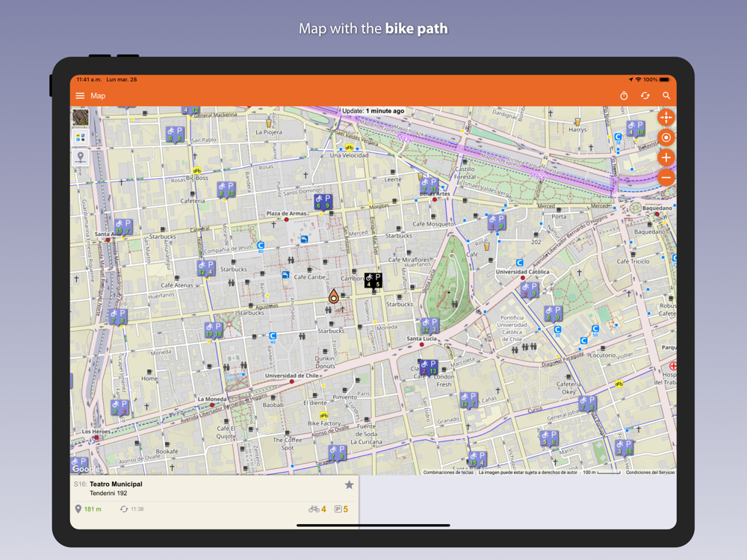
Task: Tap the yellow Una Velocidad bike shop icon
Action: click(349, 148)
